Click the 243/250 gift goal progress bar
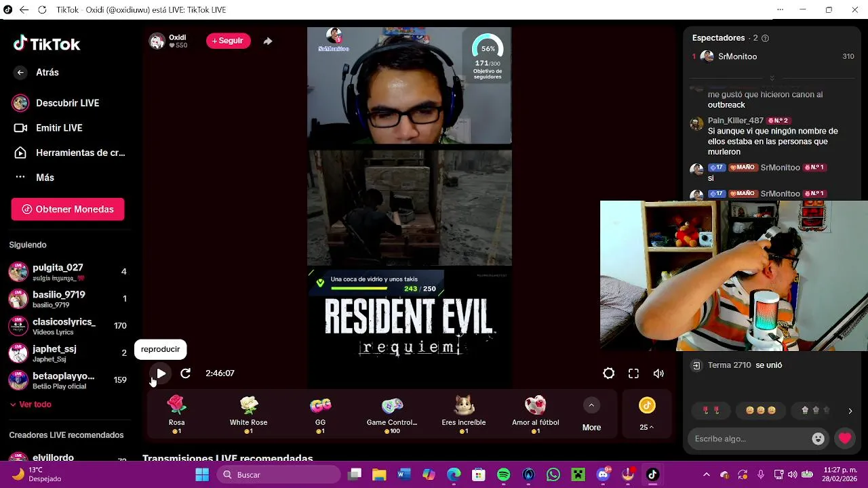 coord(376,284)
